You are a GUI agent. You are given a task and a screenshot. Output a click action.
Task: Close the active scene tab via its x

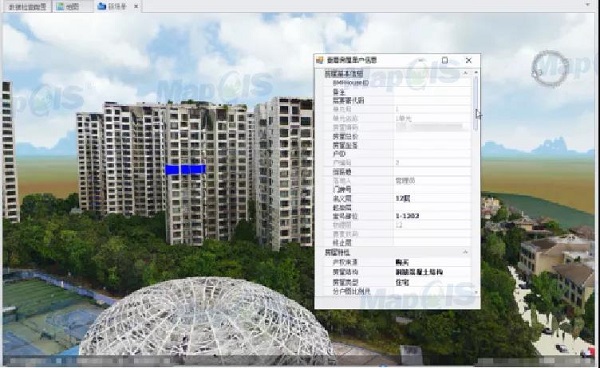pyautogui.click(x=136, y=7)
